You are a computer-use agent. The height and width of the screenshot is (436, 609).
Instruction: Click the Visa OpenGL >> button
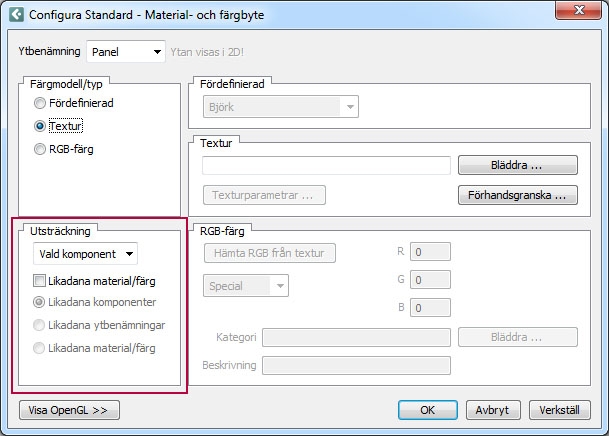[x=69, y=410]
